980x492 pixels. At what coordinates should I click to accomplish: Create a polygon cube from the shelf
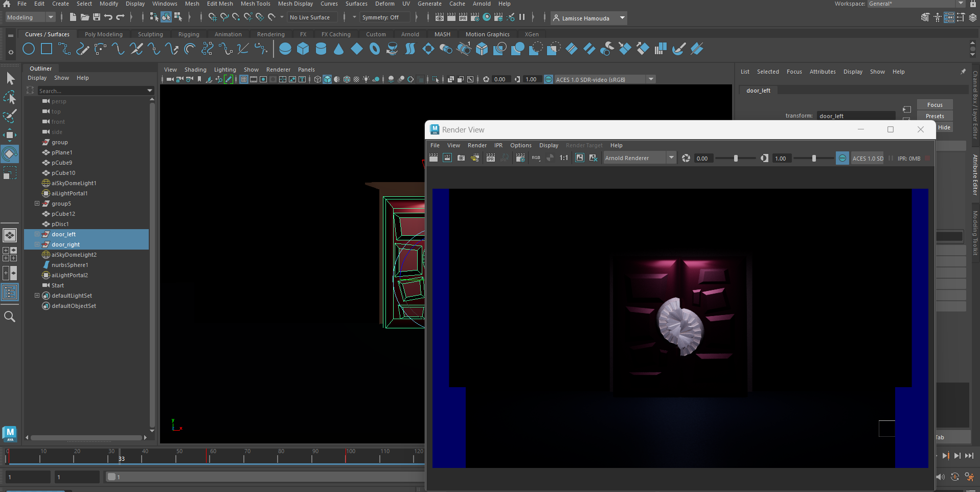[x=303, y=49]
